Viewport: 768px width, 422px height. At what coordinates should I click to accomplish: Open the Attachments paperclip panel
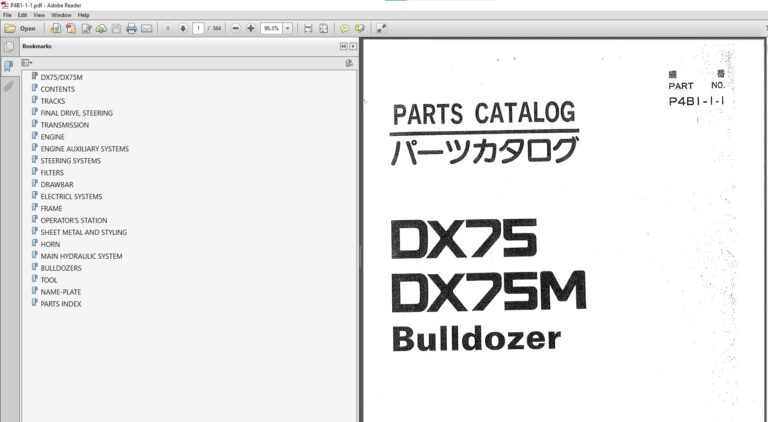coord(9,86)
